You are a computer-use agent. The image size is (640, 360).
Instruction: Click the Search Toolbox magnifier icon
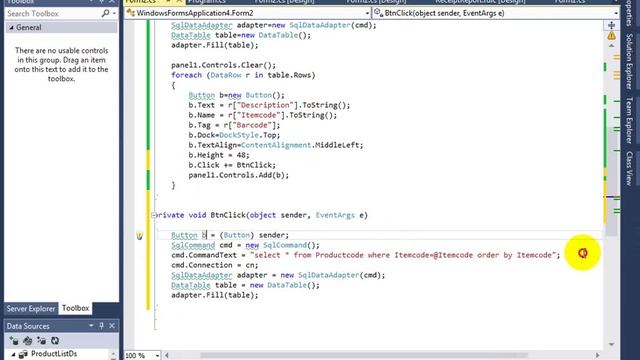pos(105,13)
